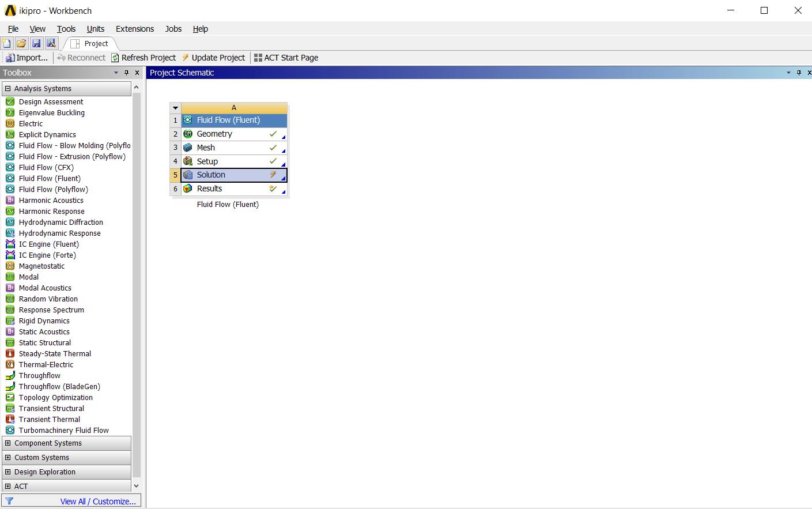Viewport: 812px width, 509px height.
Task: Open the View menu
Action: [37, 29]
